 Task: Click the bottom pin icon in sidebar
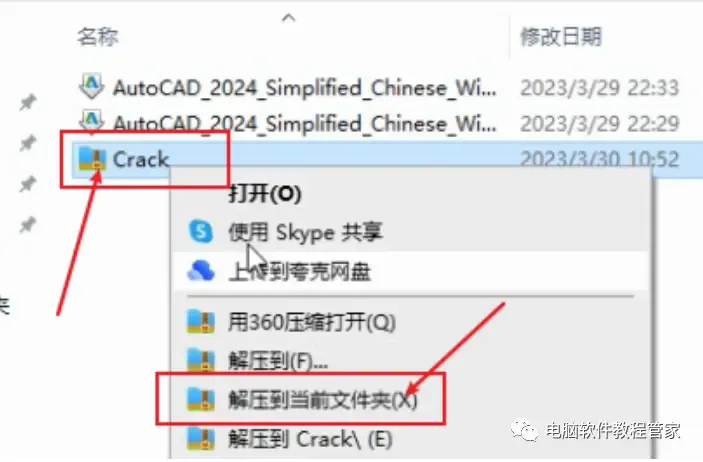point(28,224)
